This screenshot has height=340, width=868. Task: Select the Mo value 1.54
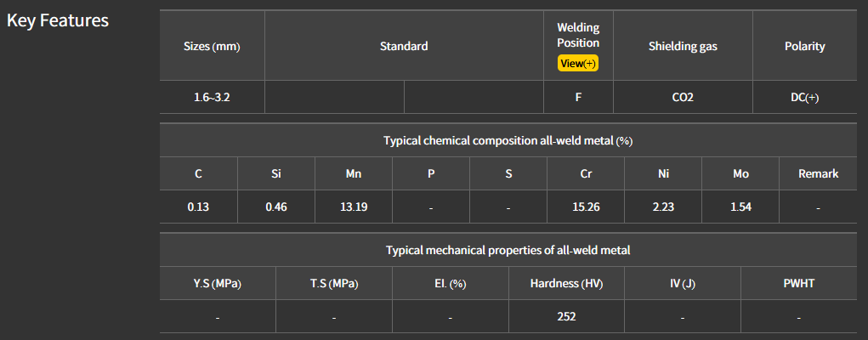[x=740, y=207]
